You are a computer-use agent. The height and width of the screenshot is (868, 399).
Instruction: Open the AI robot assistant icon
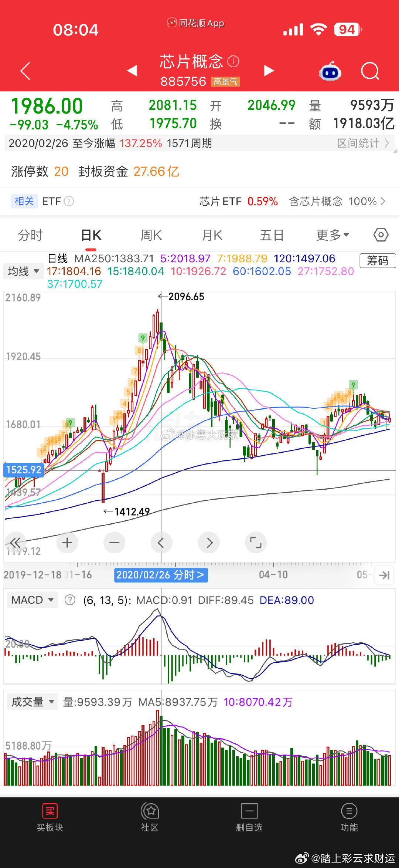tap(330, 71)
